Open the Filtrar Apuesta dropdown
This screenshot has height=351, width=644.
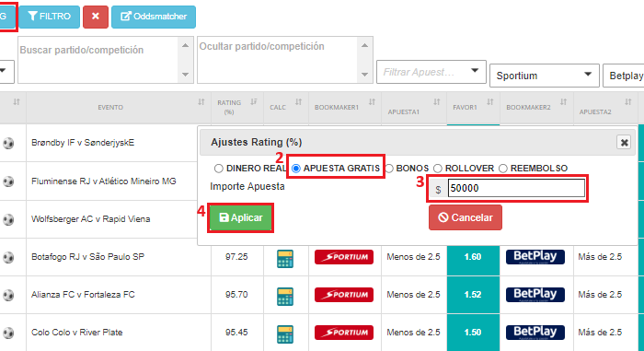coord(431,72)
